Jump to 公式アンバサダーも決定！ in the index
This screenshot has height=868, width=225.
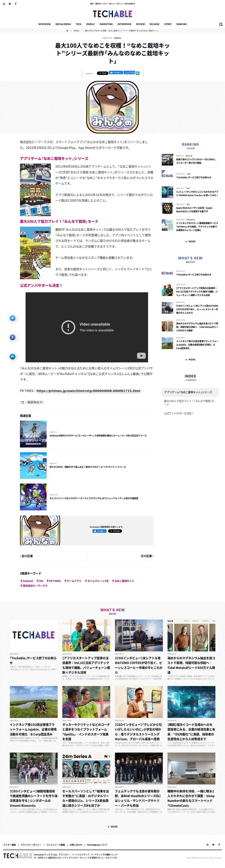[x=179, y=414]
